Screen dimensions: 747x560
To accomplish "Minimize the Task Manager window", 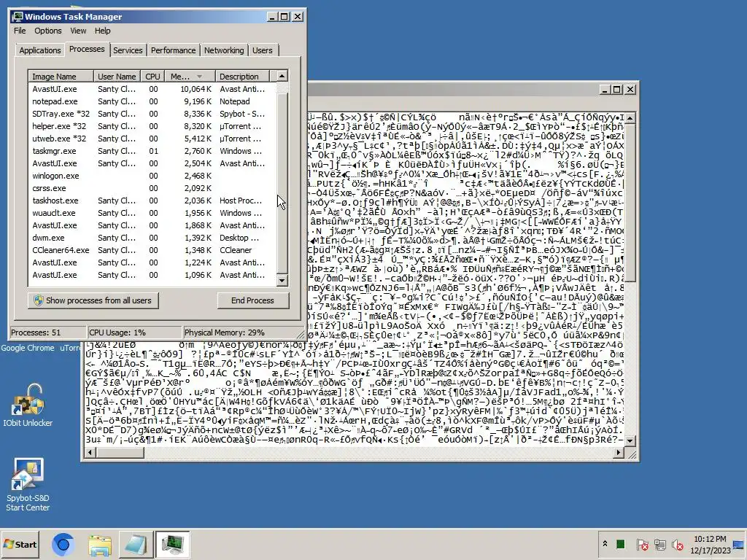I will 272,17.
